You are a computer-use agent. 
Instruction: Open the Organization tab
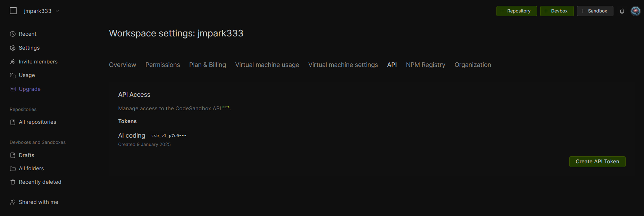click(473, 65)
